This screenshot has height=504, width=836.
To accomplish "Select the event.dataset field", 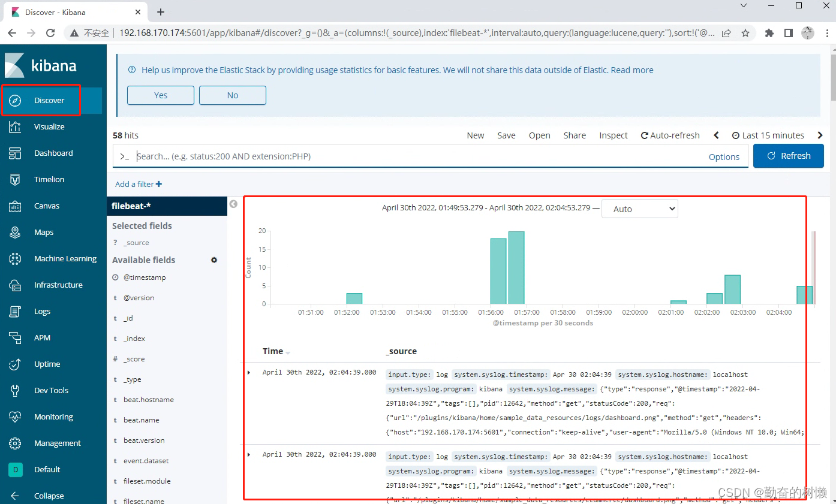I will pyautogui.click(x=146, y=461).
